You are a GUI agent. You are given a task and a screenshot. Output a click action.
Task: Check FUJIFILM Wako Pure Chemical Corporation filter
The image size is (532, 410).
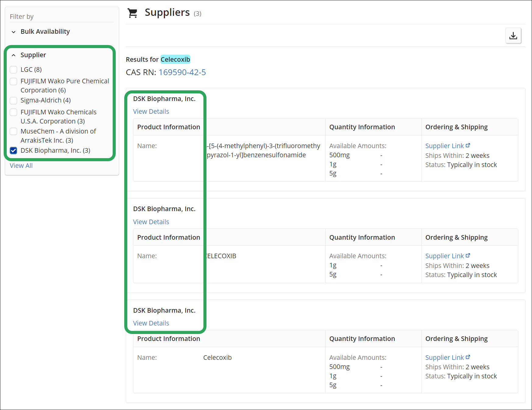pyautogui.click(x=13, y=81)
